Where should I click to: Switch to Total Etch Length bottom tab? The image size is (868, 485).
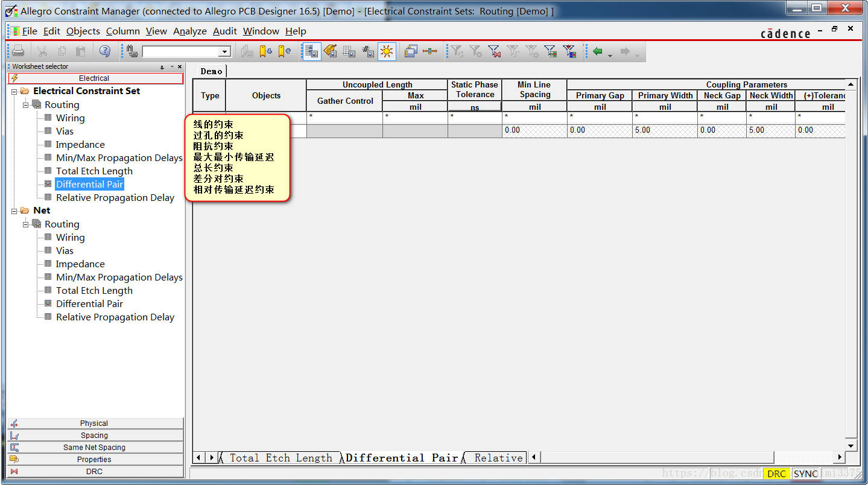(x=280, y=458)
